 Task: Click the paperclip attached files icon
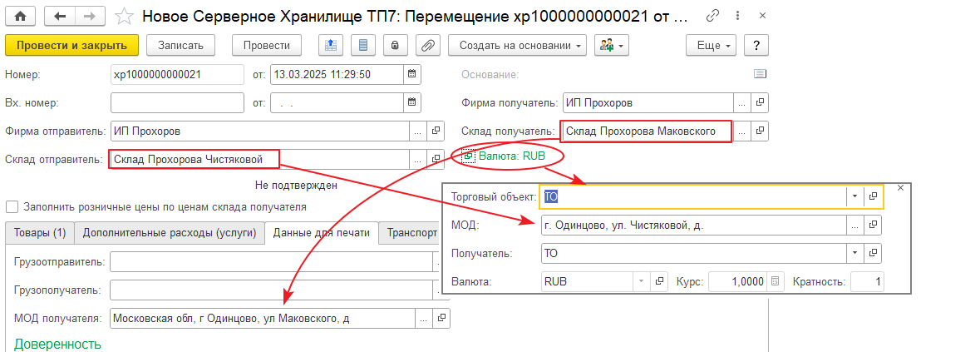click(426, 45)
